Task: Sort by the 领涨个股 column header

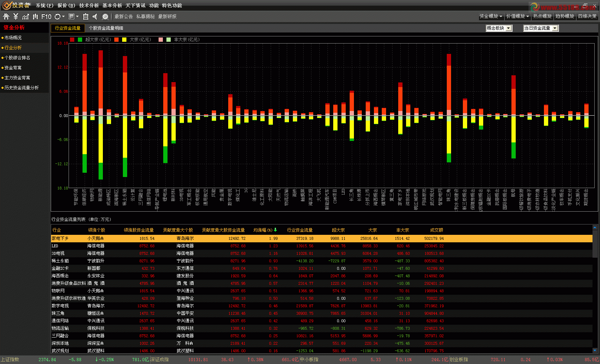Action: click(x=97, y=230)
